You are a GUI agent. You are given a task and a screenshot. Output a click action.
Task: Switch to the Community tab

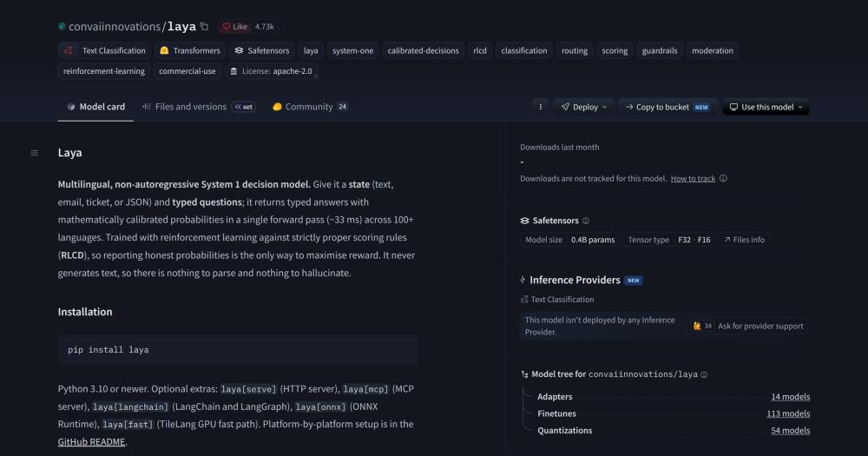tap(310, 106)
